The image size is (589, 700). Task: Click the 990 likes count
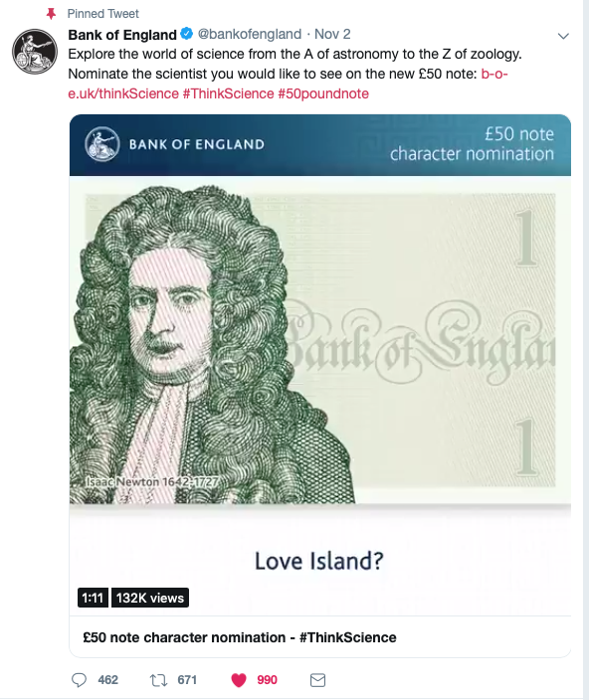(267, 680)
